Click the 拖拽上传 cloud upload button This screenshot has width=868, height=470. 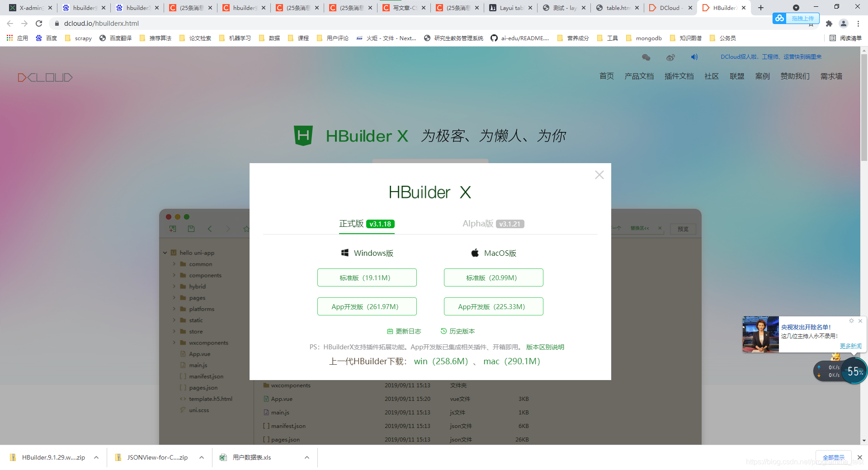click(x=795, y=18)
